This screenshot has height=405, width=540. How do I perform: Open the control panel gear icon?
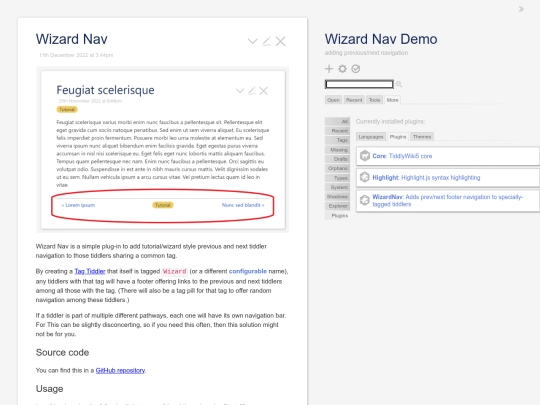(x=342, y=69)
